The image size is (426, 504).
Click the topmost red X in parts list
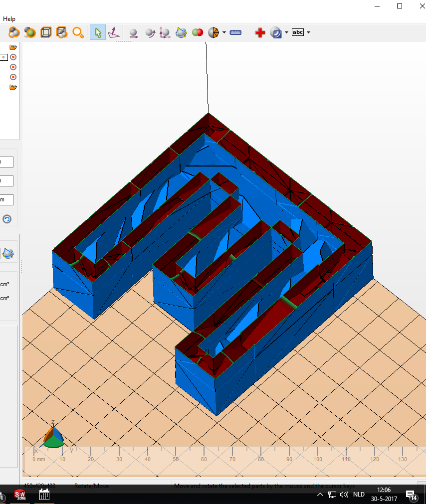point(13,57)
